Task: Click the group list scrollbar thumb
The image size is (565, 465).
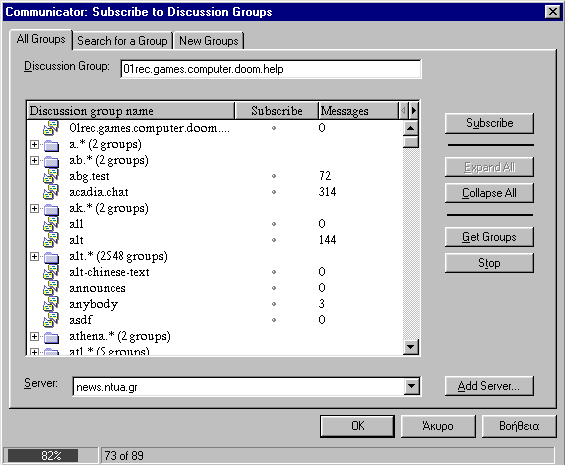Action: click(411, 142)
